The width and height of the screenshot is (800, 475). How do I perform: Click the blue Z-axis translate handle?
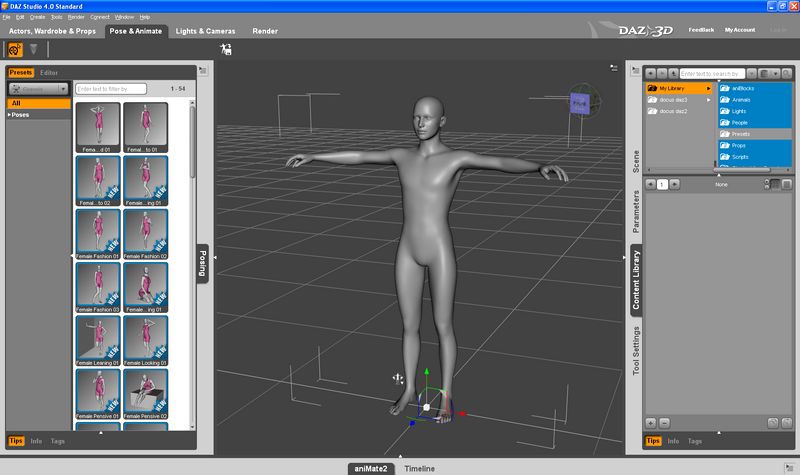[x=412, y=423]
